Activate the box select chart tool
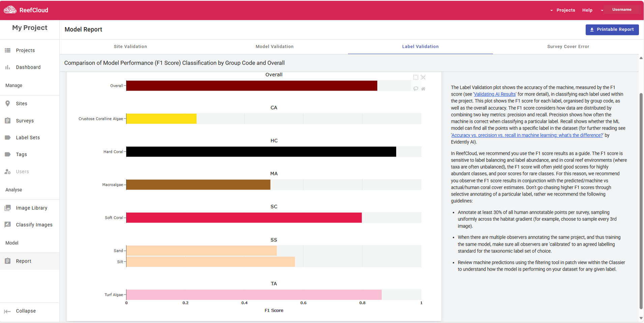This screenshot has width=644, height=323. (x=416, y=77)
